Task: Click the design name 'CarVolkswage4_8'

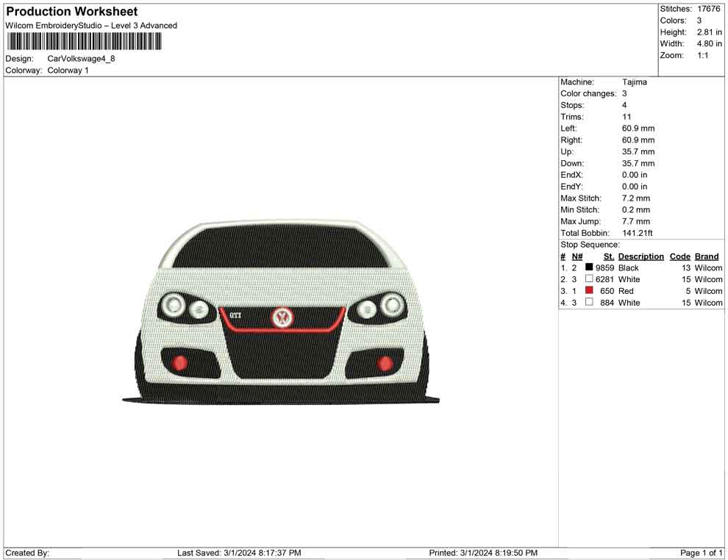Action: 81,59
